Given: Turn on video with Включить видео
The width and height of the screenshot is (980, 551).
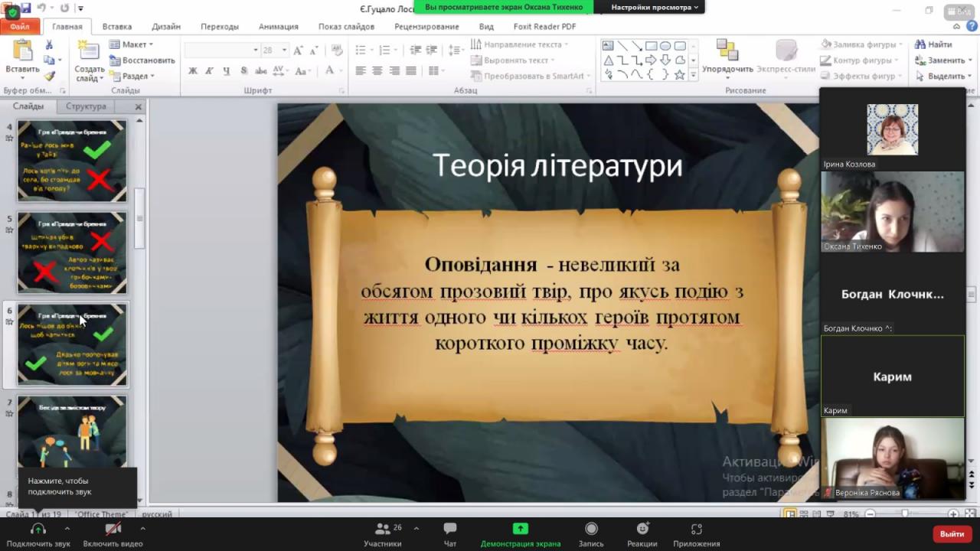Looking at the screenshot, I should (113, 533).
